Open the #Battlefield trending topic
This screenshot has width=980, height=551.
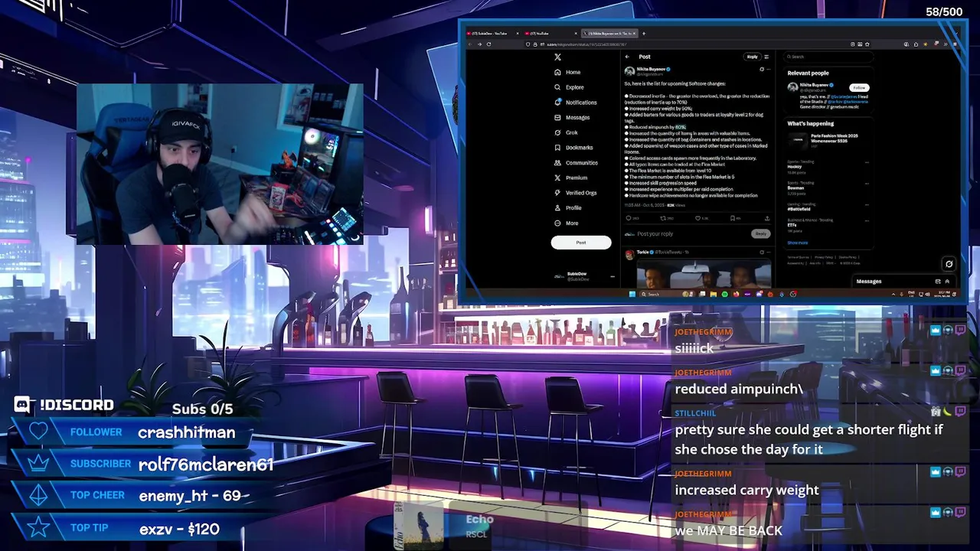click(828, 208)
